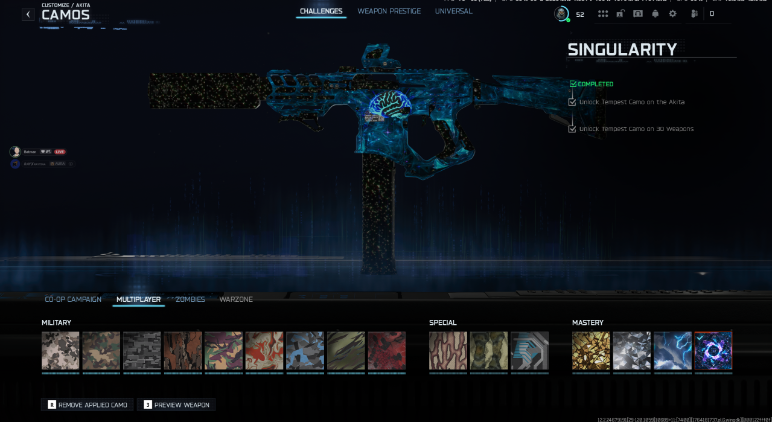Click the Preview Weapon button

pos(176,405)
